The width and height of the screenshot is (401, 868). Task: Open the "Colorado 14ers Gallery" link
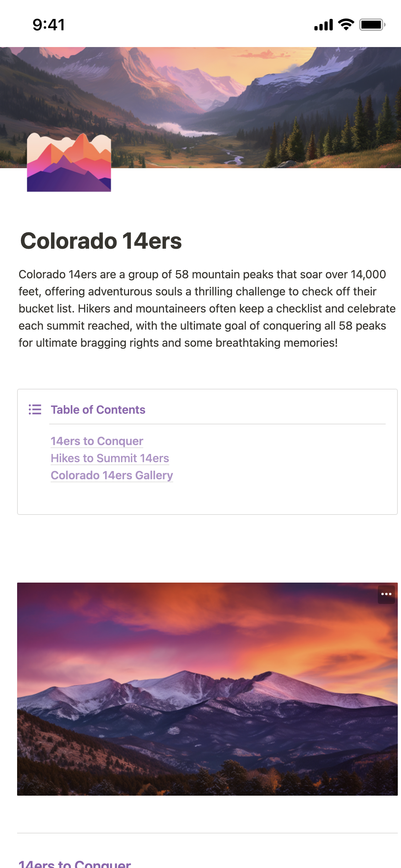tap(112, 475)
